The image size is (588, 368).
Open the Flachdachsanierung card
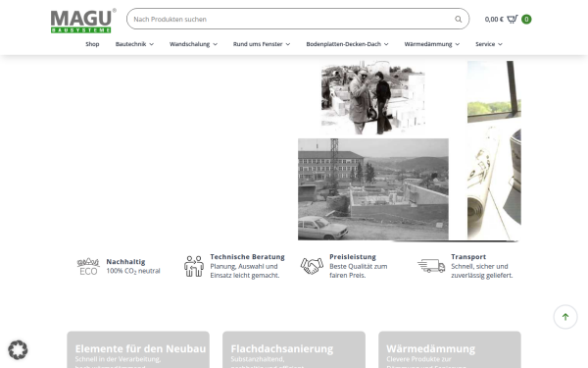pyautogui.click(x=294, y=349)
